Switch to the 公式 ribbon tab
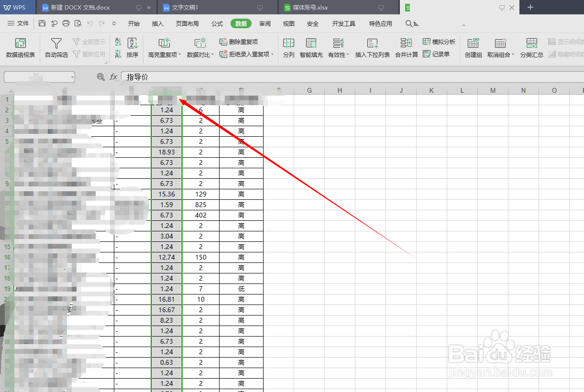 click(x=217, y=23)
